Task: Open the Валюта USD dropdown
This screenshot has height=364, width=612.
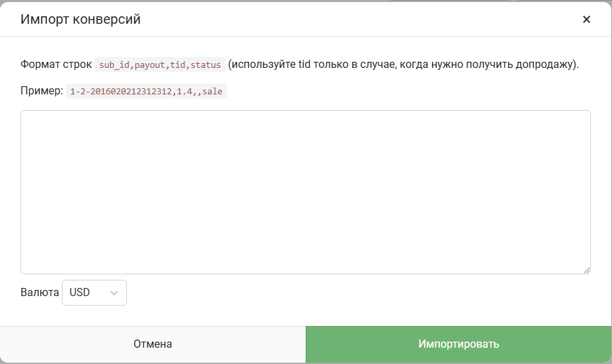Action: 94,293
